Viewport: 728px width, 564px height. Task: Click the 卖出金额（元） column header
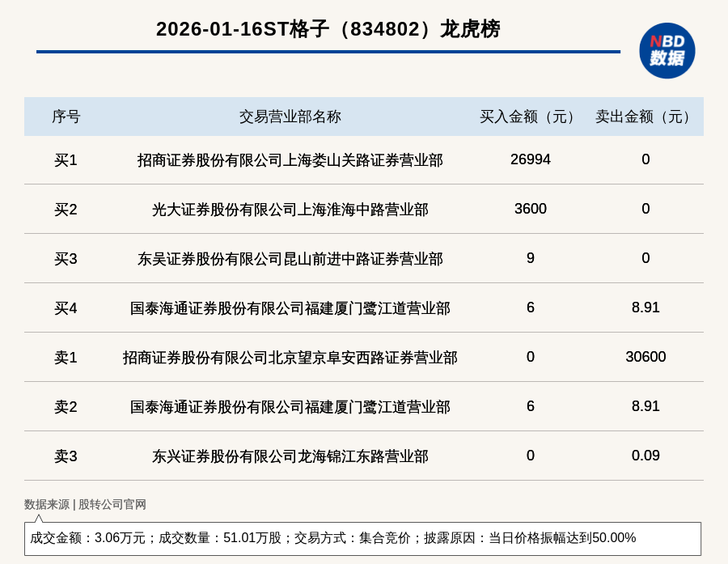pyautogui.click(x=645, y=117)
